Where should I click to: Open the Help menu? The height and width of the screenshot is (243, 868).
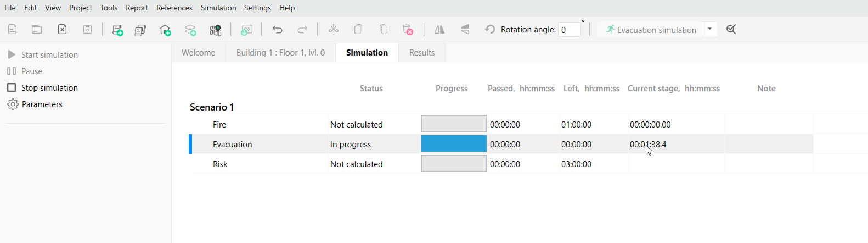pyautogui.click(x=287, y=8)
